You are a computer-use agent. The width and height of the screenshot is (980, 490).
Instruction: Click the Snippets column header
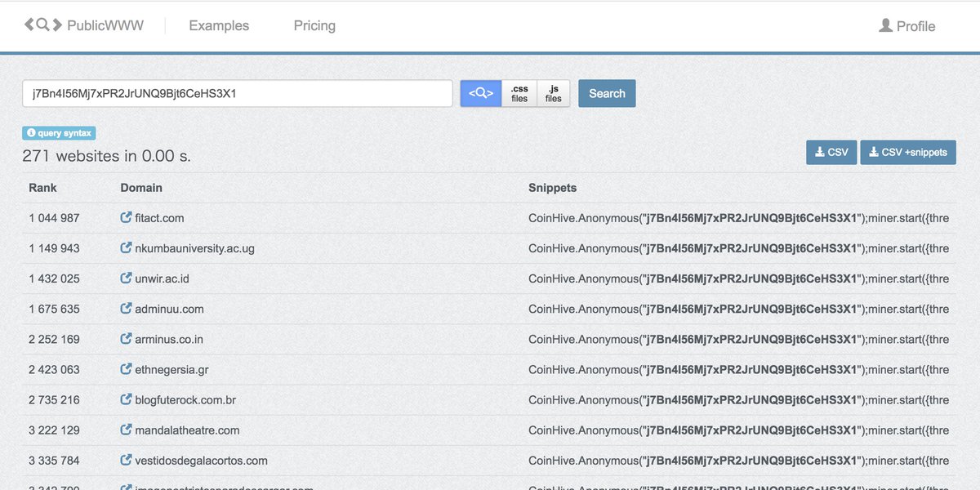pyautogui.click(x=552, y=188)
